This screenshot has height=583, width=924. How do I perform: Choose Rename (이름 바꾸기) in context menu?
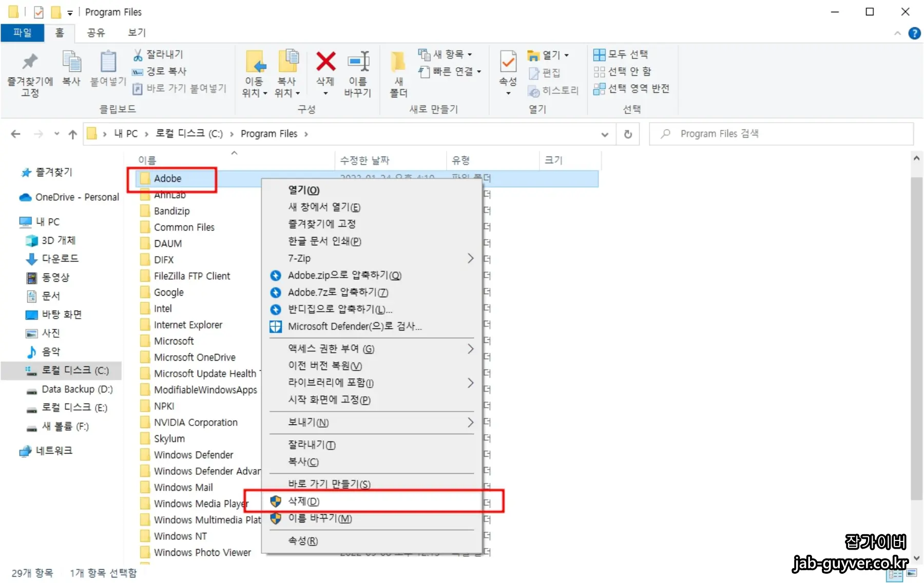[x=372, y=518]
